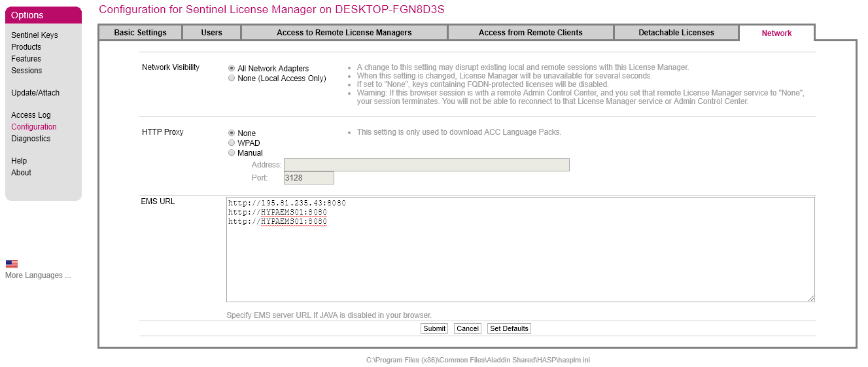Open the Features page
The width and height of the screenshot is (868, 367).
(x=26, y=59)
